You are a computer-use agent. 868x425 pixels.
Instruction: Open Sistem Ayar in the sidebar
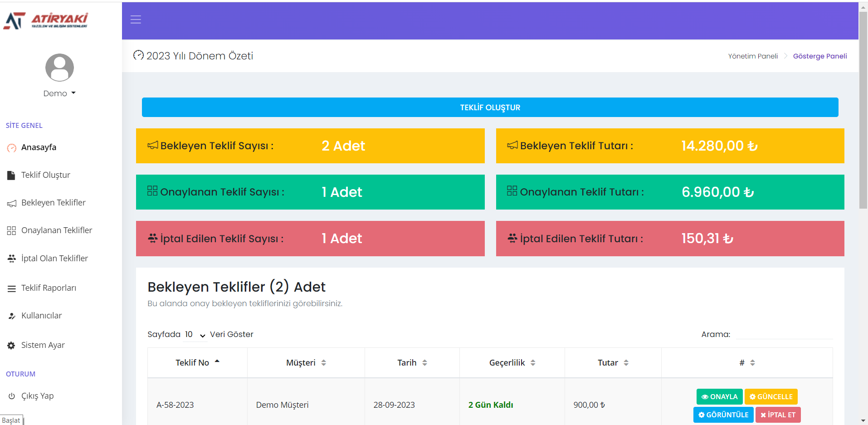(x=43, y=345)
